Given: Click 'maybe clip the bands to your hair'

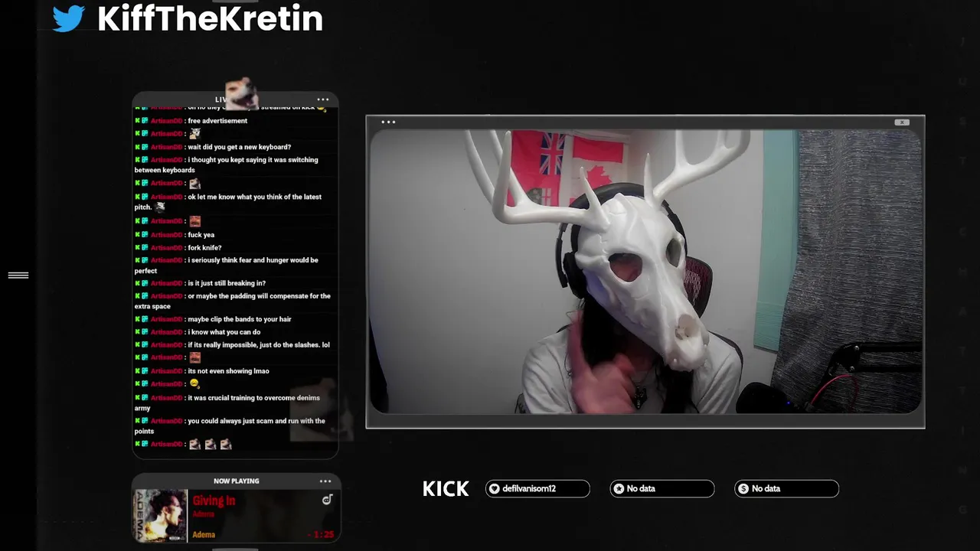Looking at the screenshot, I should pyautogui.click(x=240, y=319).
